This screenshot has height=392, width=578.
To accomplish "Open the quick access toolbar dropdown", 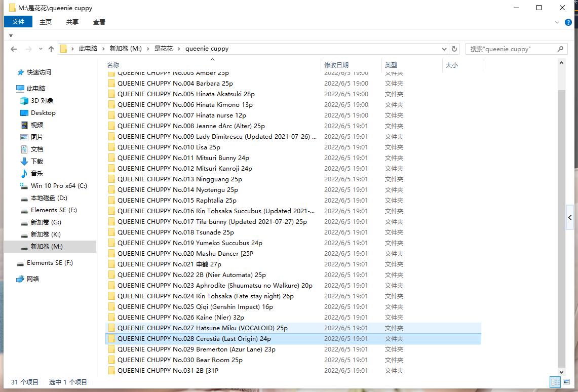I will tap(11, 36).
